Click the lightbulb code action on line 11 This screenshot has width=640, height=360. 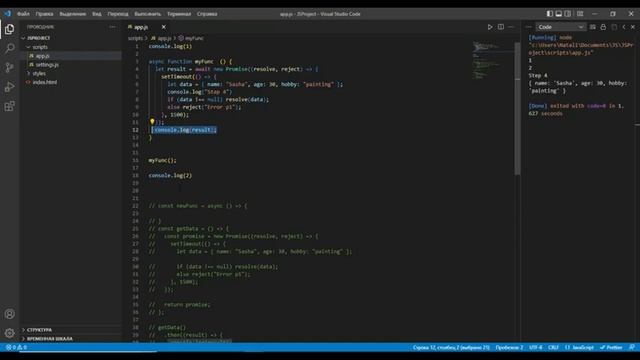(x=152, y=122)
